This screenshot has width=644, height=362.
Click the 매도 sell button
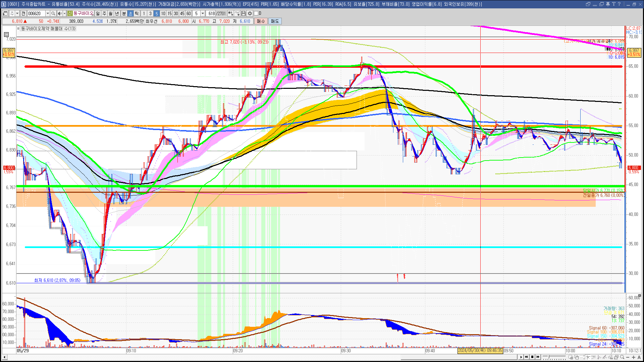point(275,21)
